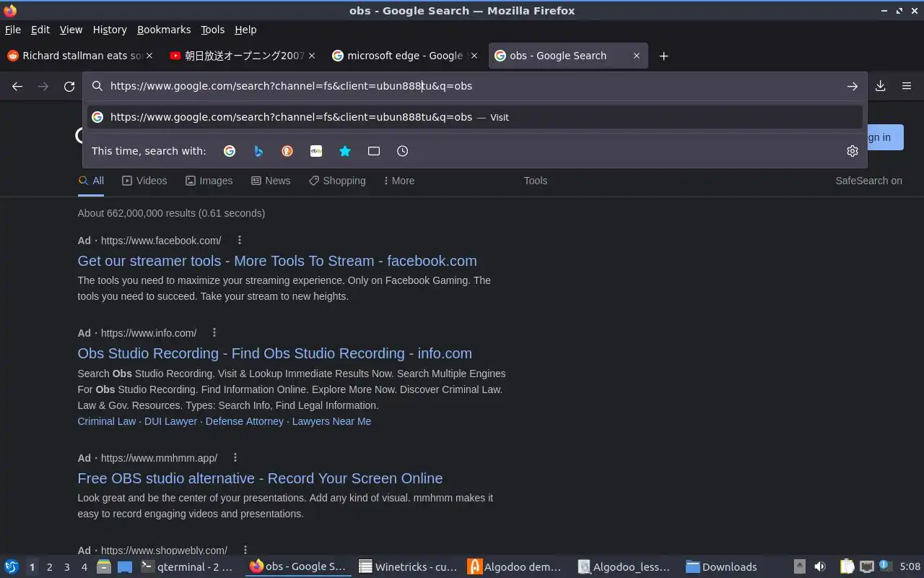
Task: Search with DuckDuckGo one-off icon
Action: [x=287, y=151]
